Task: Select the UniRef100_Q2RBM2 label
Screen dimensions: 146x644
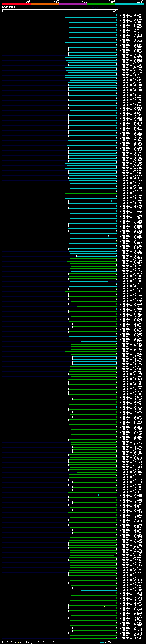Action: tap(131, 201)
